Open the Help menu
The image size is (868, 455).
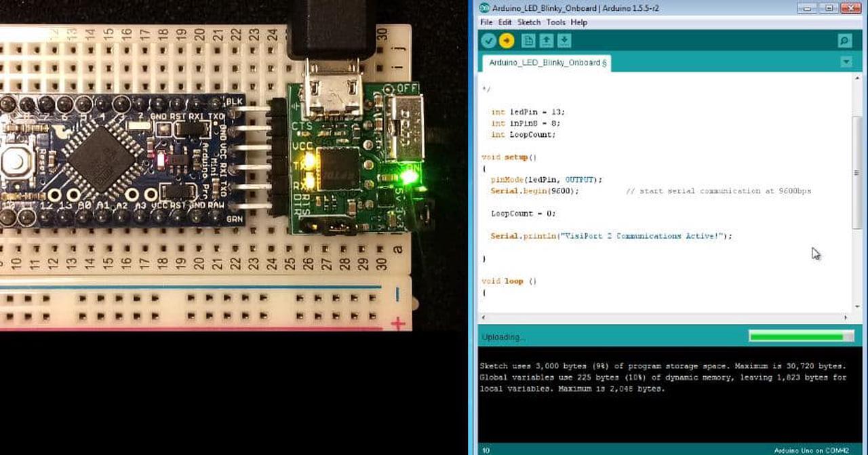point(578,22)
